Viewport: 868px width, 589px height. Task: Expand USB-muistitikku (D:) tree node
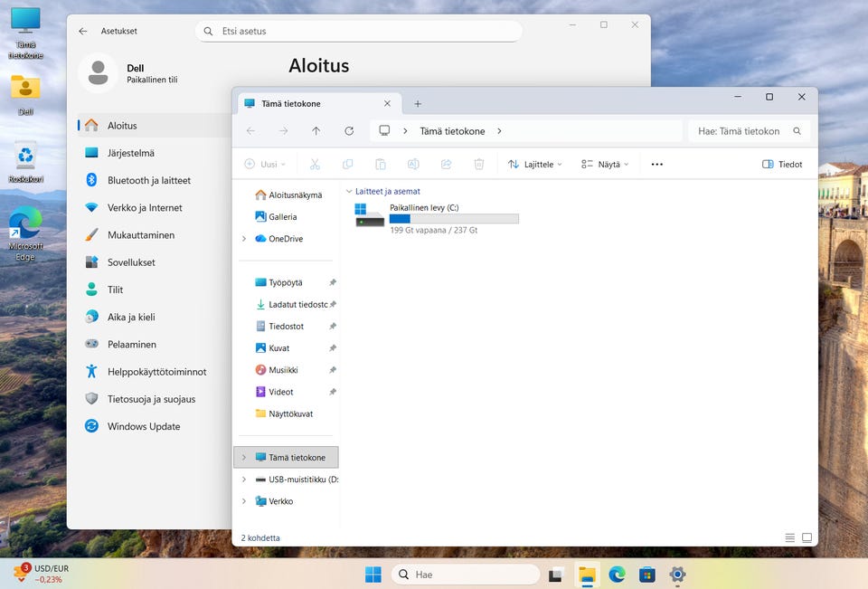(244, 480)
